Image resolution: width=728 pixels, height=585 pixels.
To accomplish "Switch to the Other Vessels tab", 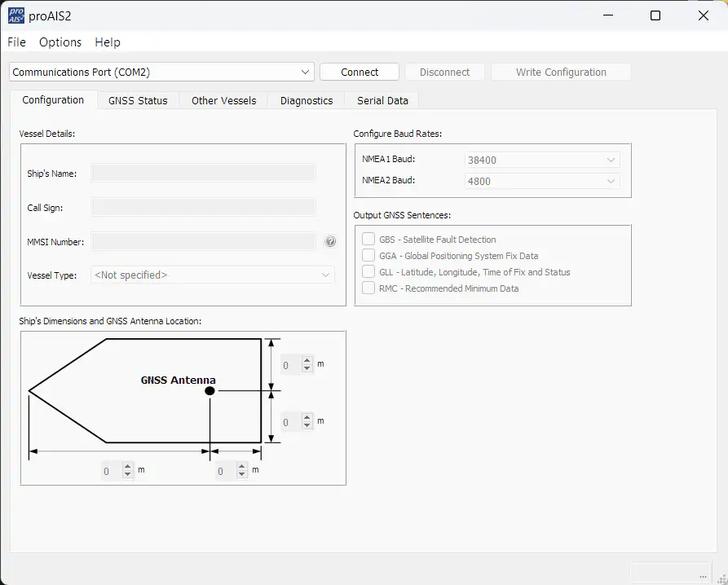I will [223, 100].
